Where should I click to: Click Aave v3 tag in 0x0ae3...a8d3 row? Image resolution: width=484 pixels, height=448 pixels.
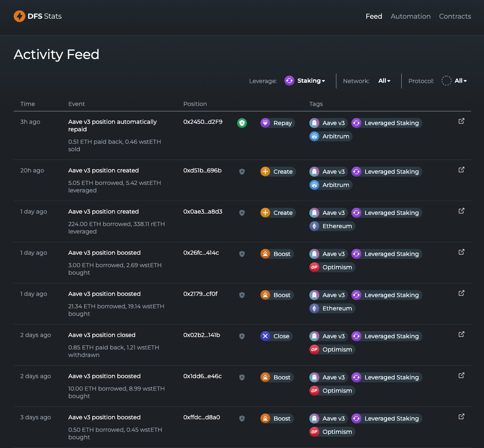328,213
